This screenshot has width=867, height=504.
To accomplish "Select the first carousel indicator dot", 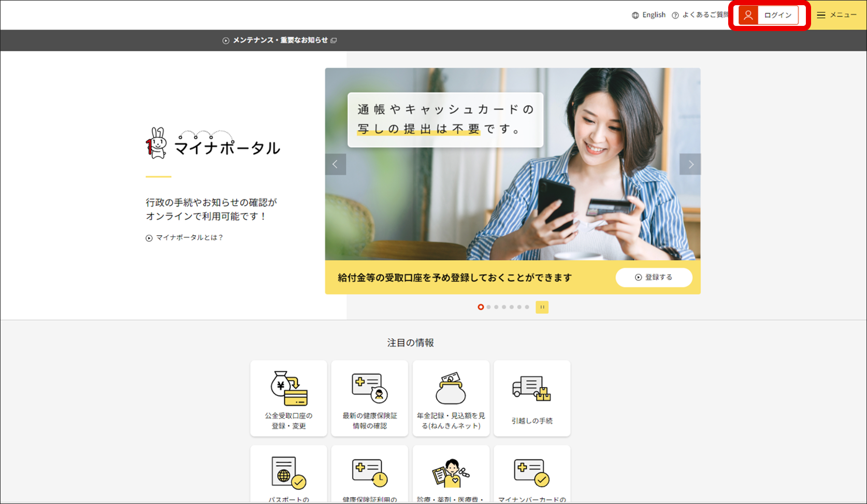I will point(481,307).
